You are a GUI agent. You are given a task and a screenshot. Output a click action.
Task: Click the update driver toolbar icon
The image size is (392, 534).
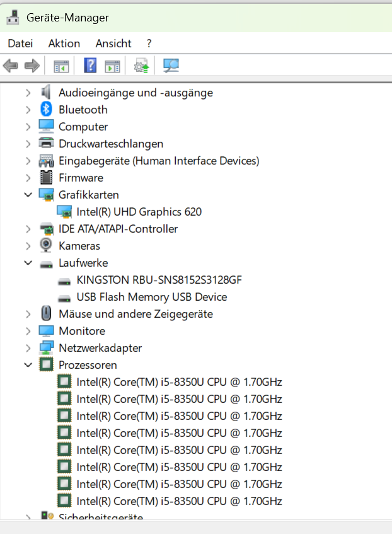(x=142, y=66)
